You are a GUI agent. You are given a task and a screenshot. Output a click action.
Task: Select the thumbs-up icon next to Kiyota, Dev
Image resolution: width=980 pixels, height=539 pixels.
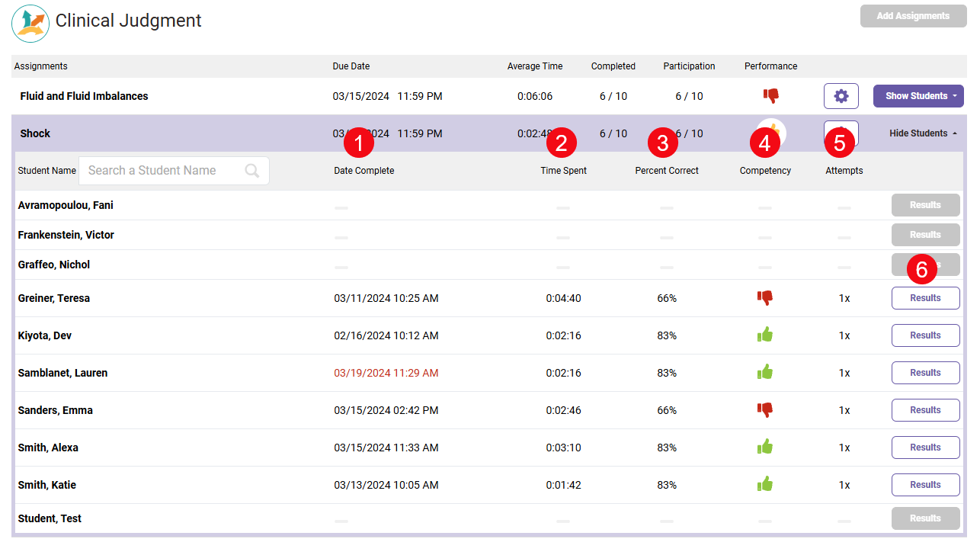coord(765,335)
